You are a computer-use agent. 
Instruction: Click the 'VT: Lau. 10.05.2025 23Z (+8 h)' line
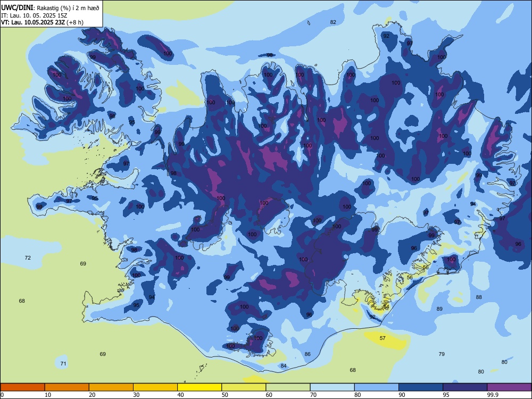click(x=42, y=22)
